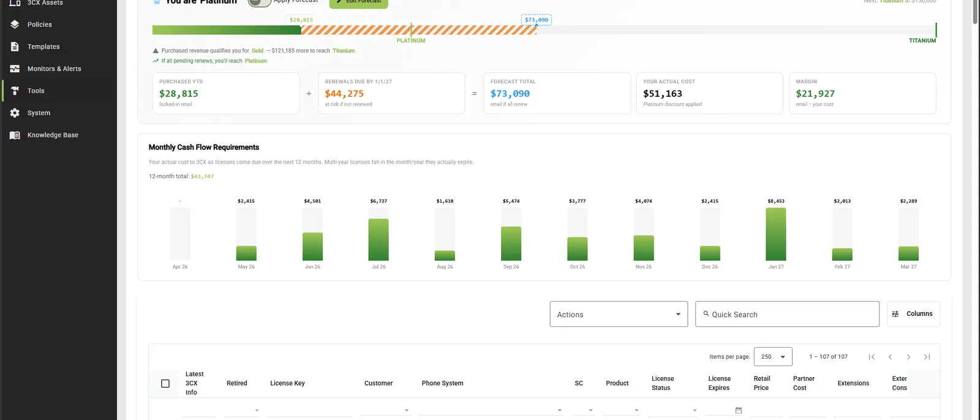
Task: Click the Edit Forecast button
Action: point(359,2)
